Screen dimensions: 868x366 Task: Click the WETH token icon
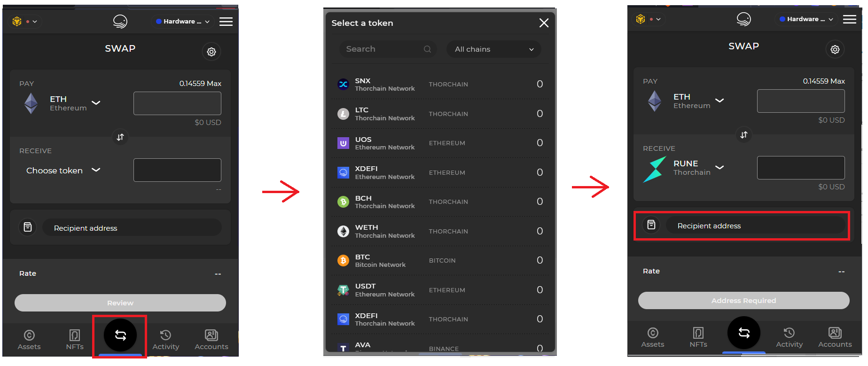click(x=344, y=231)
